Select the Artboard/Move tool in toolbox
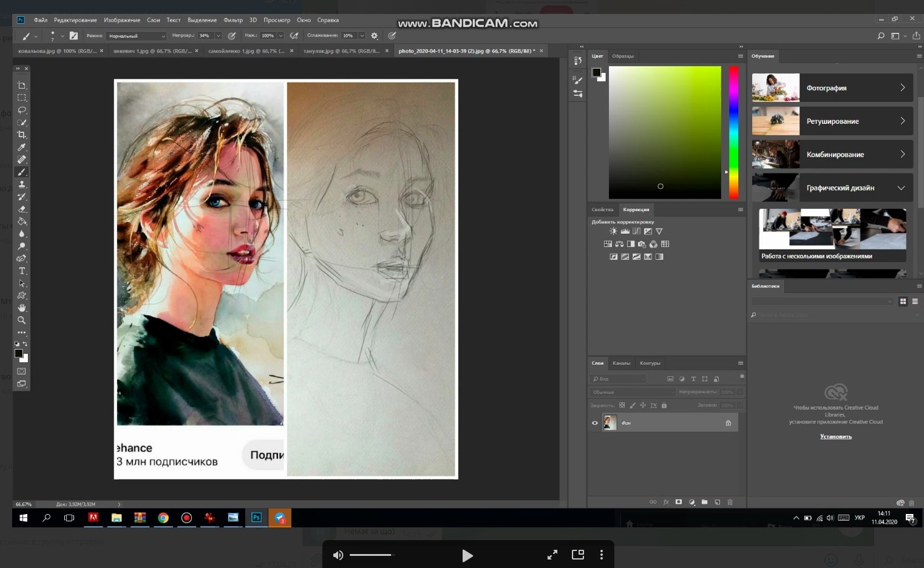 (22, 86)
